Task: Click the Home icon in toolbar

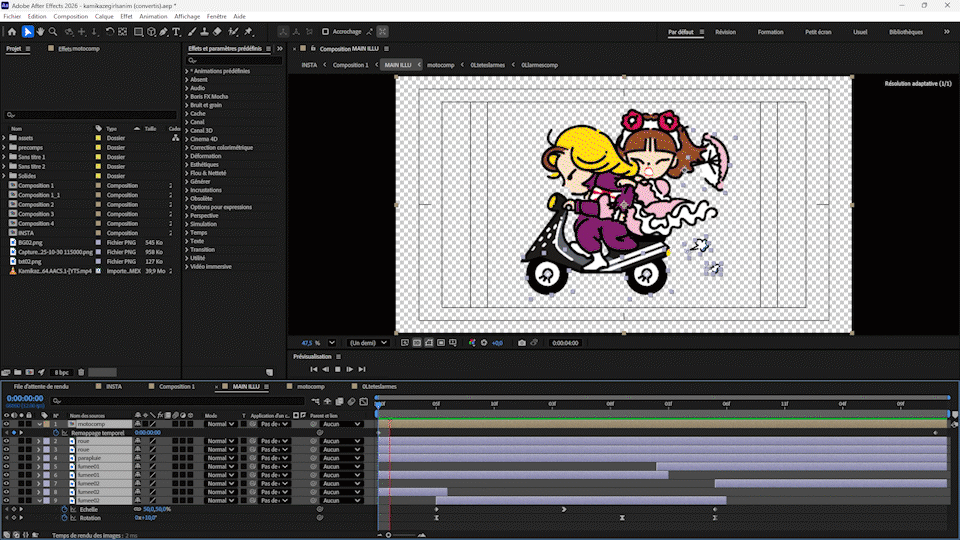Action: tap(12, 32)
